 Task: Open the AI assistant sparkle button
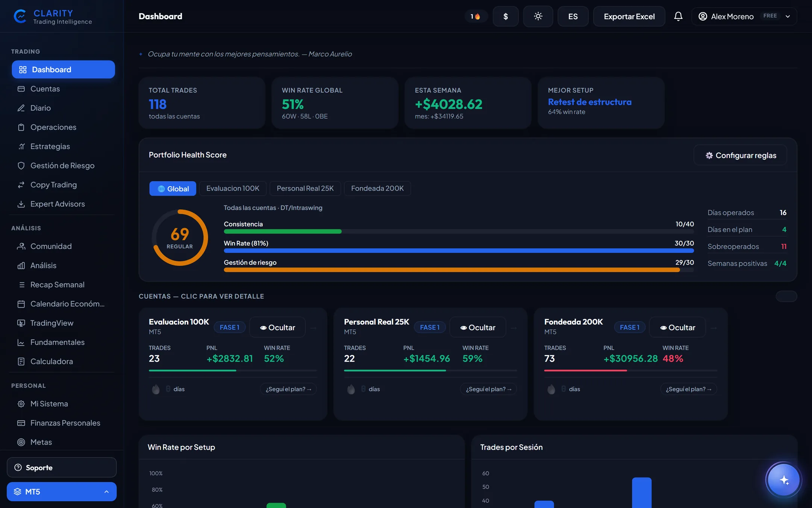point(784,480)
